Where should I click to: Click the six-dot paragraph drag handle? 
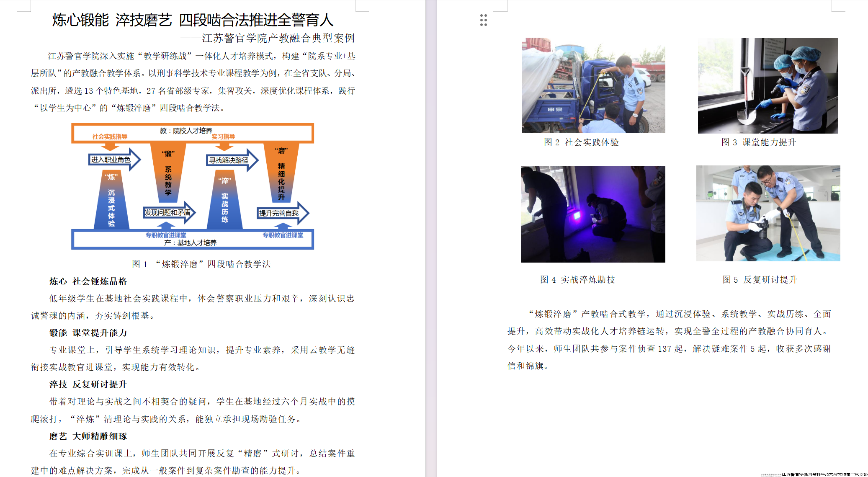[x=484, y=20]
